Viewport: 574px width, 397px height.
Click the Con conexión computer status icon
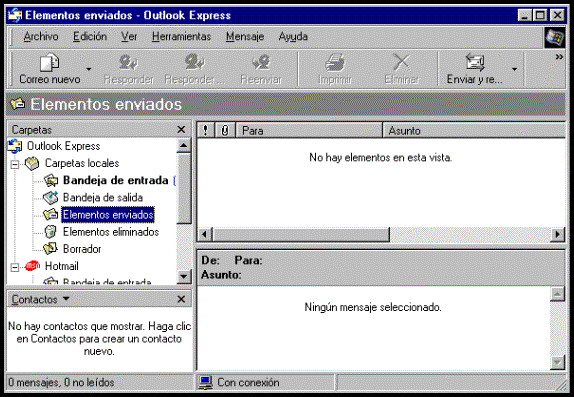click(x=206, y=383)
